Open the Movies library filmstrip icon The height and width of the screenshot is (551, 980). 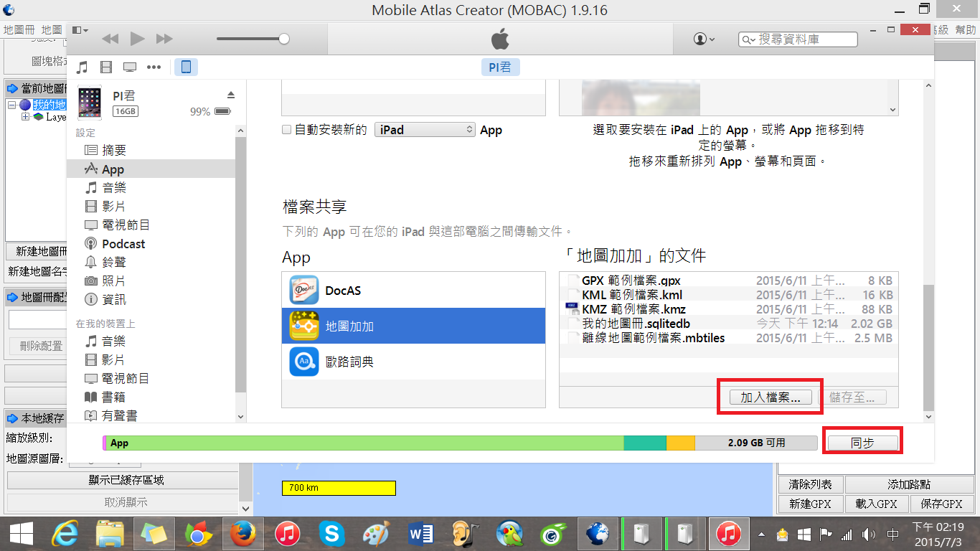[106, 67]
